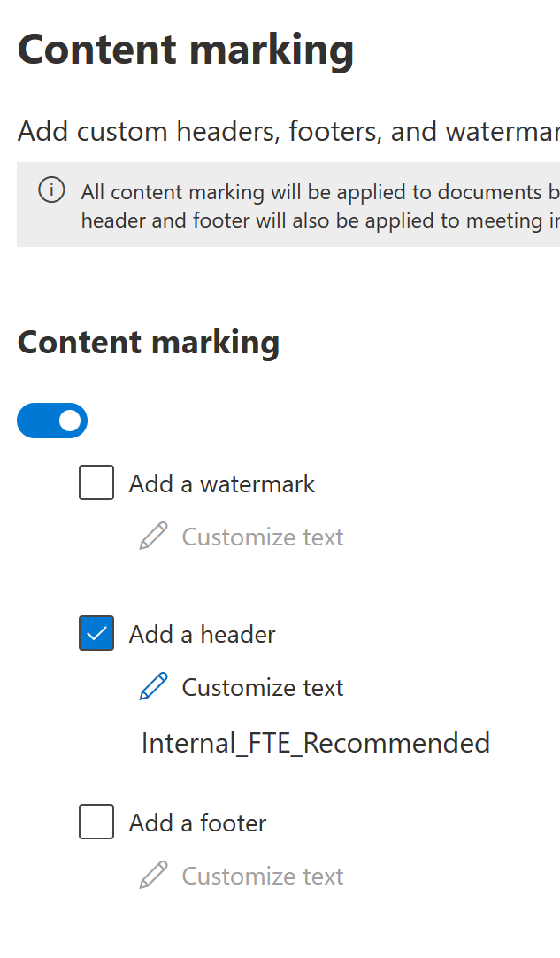Viewport: 560px width, 958px height.
Task: Click the Add a footer label
Action: tap(198, 823)
